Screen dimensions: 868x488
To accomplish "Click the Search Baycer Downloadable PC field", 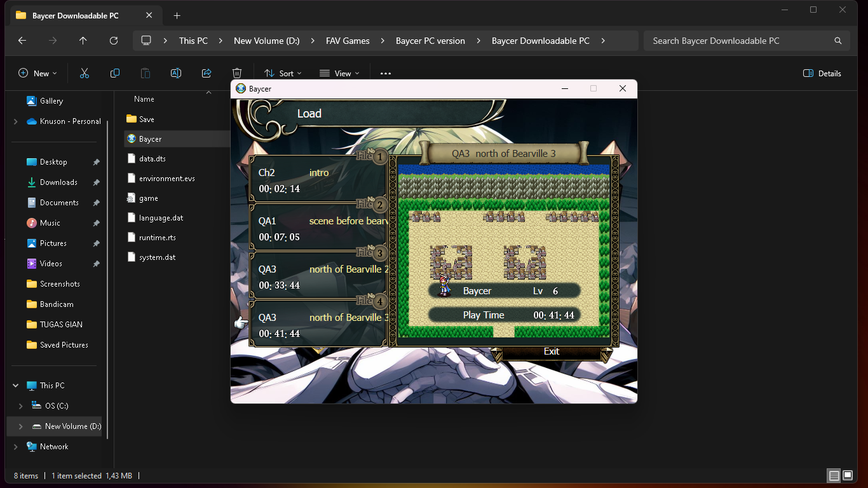I will 747,41.
